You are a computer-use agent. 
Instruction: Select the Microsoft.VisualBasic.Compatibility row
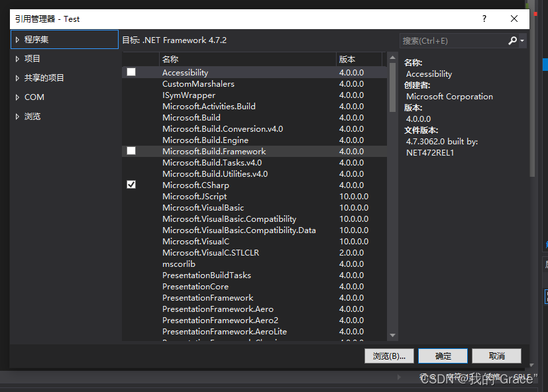click(254, 219)
